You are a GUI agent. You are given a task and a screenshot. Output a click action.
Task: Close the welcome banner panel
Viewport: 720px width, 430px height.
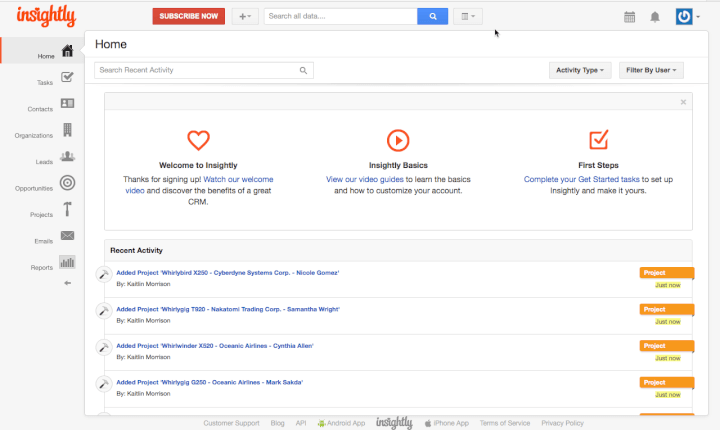pyautogui.click(x=683, y=102)
